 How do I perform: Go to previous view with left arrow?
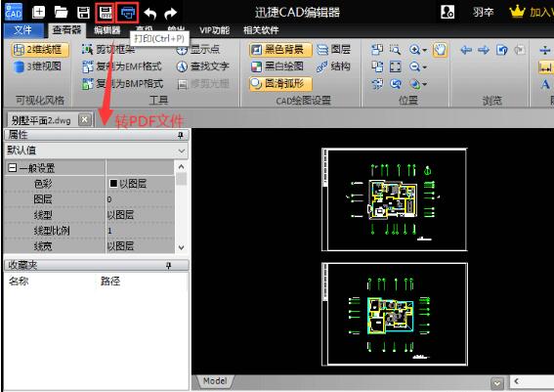[466, 50]
